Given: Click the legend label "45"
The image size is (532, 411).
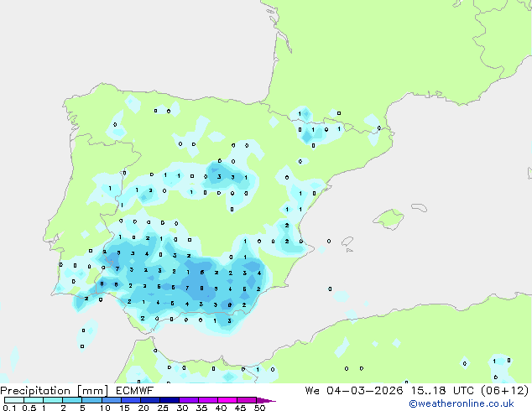Looking at the screenshot, I should tap(240, 408).
